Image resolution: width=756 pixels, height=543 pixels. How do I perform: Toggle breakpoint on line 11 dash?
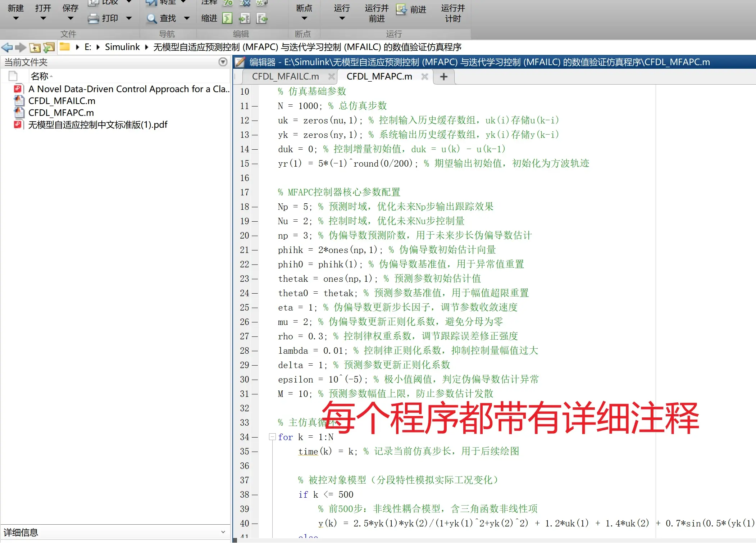coord(255,106)
